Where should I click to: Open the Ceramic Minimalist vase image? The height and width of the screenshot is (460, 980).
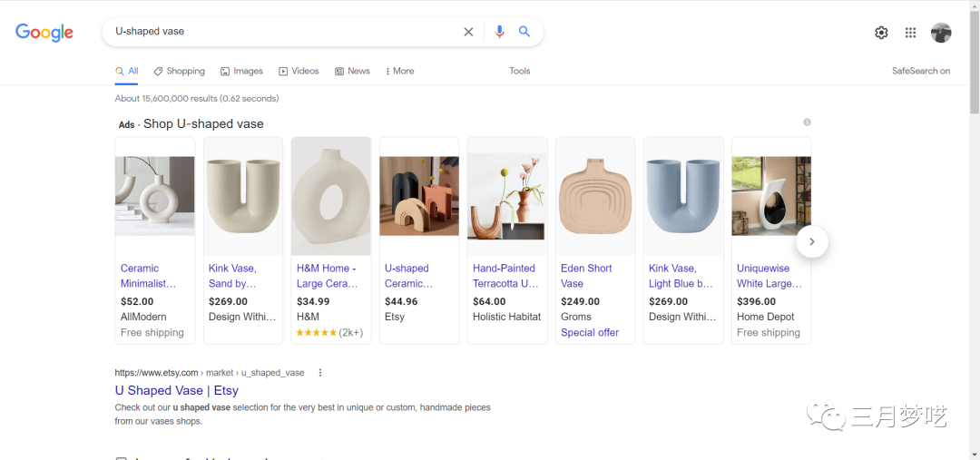155,196
